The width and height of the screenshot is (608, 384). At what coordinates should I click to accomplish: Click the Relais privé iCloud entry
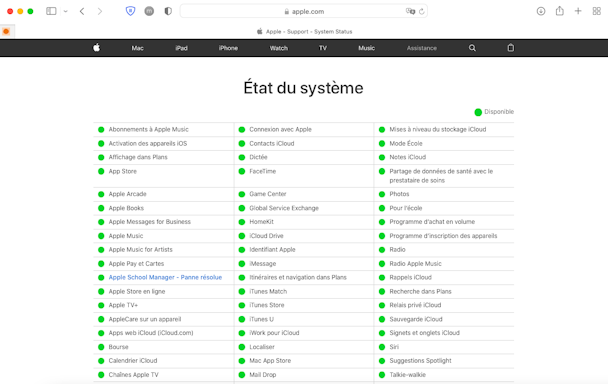[x=415, y=305]
